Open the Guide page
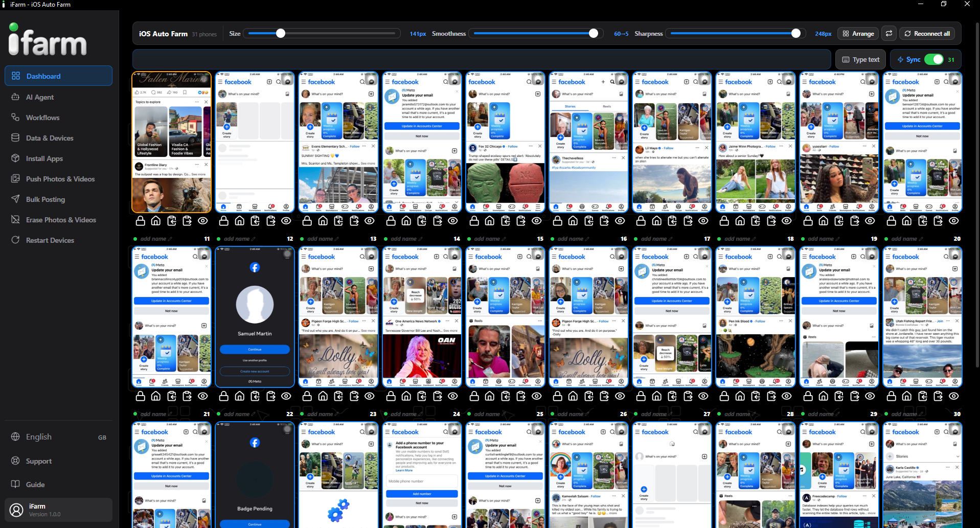980x528 pixels. [58, 485]
